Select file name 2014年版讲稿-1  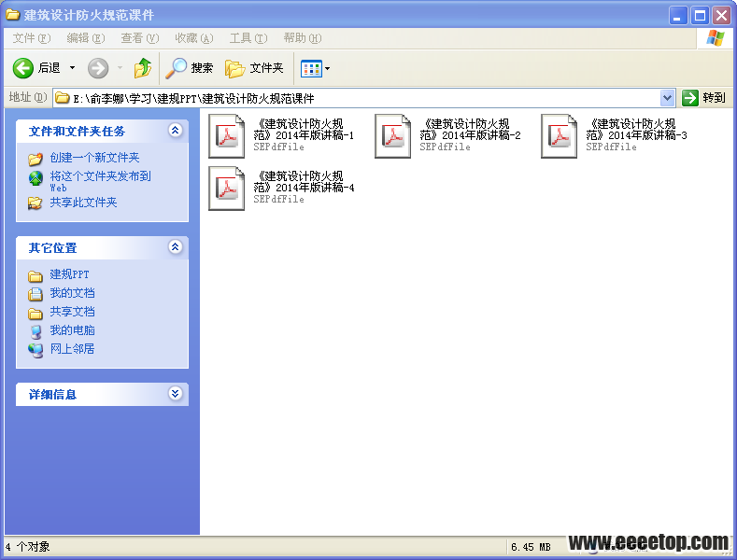point(304,130)
